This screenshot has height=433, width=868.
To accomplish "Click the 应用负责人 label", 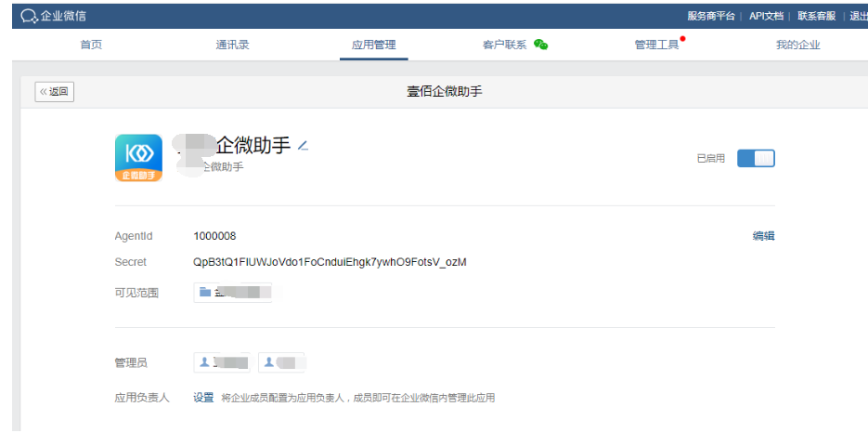I will click(x=142, y=398).
